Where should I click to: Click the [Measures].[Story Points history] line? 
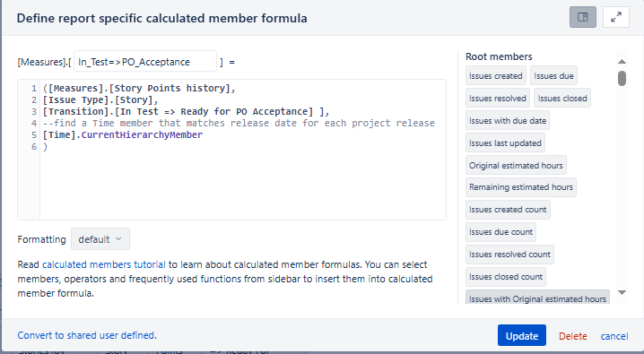(x=139, y=88)
